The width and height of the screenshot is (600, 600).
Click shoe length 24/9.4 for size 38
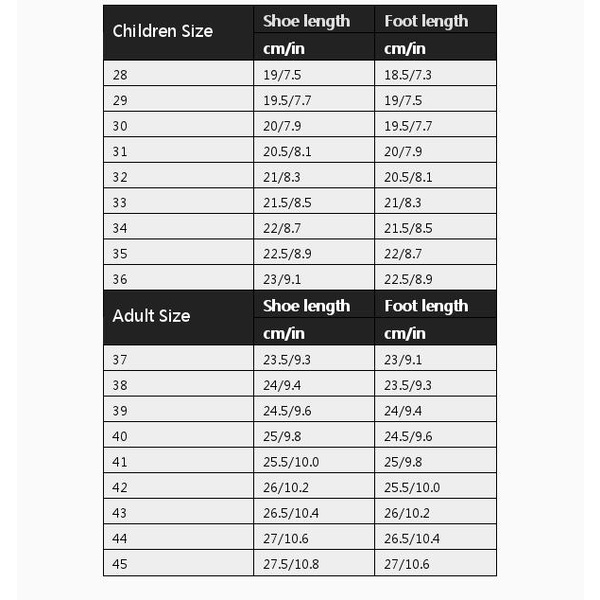tap(314, 383)
